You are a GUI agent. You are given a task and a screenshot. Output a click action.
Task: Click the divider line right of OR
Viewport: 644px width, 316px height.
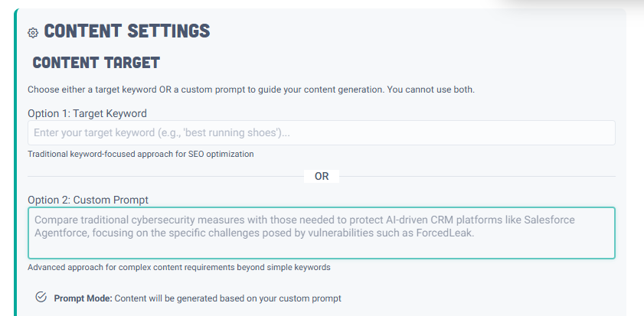(x=476, y=177)
